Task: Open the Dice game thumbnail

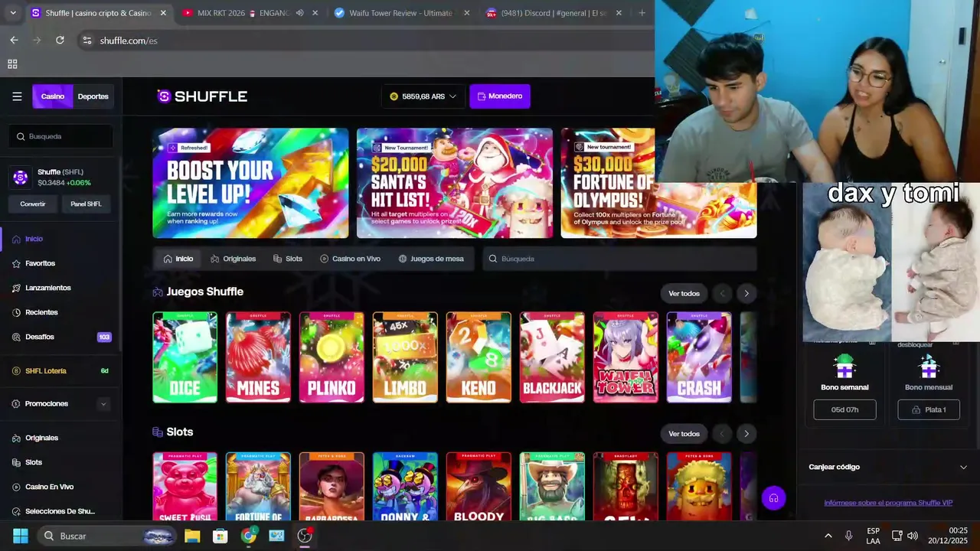Action: click(185, 357)
